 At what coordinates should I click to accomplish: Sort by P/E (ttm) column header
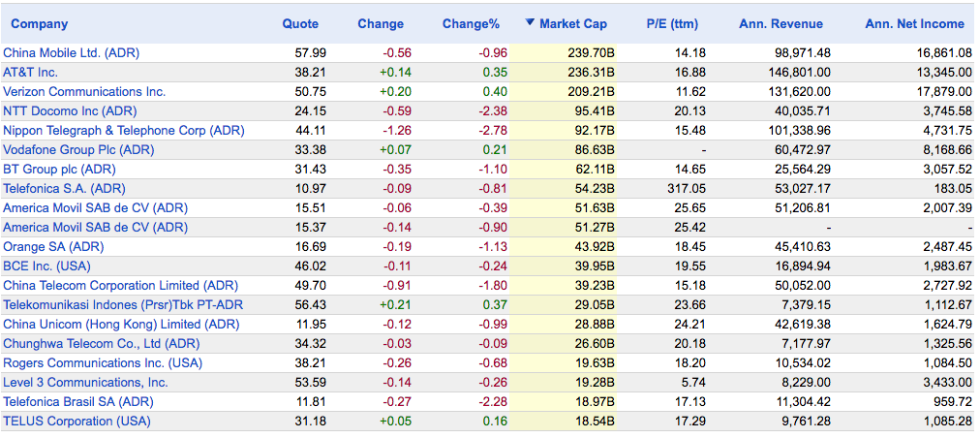click(671, 24)
